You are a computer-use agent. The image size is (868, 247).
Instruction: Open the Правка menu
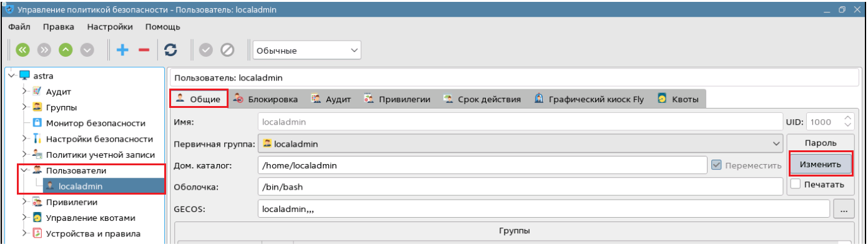59,27
